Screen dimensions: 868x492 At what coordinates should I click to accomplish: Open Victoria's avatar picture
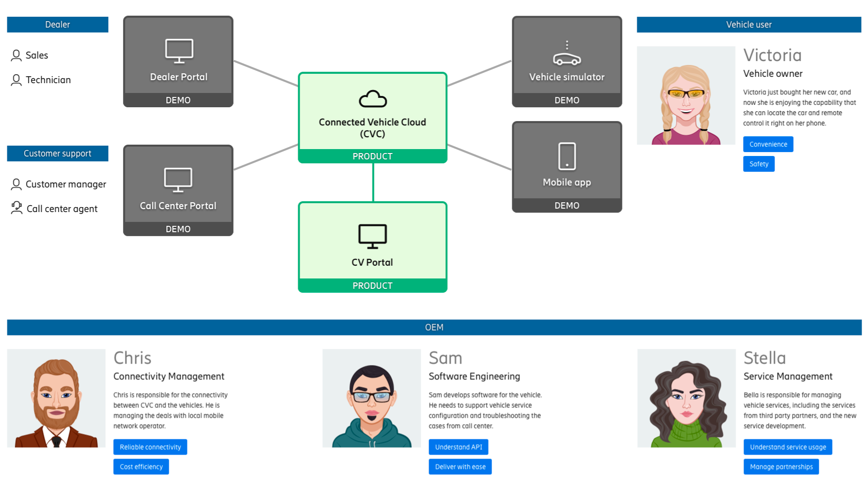[x=686, y=95]
